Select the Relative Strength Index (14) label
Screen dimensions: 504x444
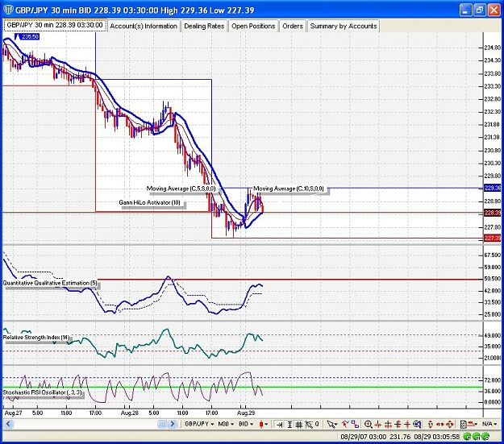pyautogui.click(x=36, y=338)
